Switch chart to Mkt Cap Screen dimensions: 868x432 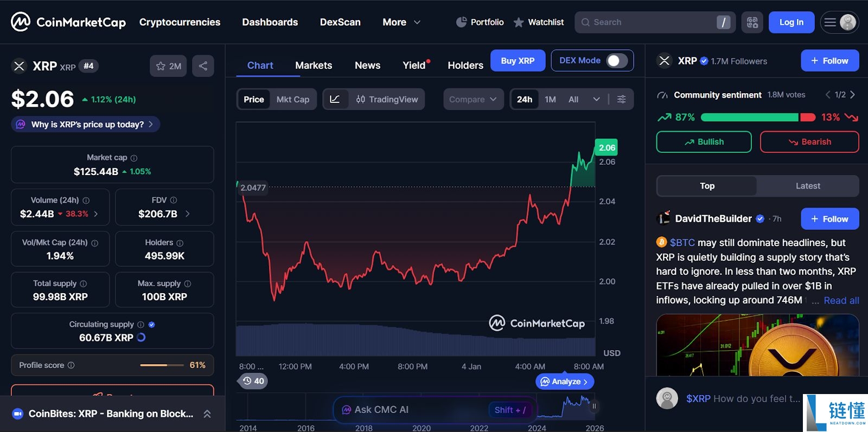click(x=293, y=99)
